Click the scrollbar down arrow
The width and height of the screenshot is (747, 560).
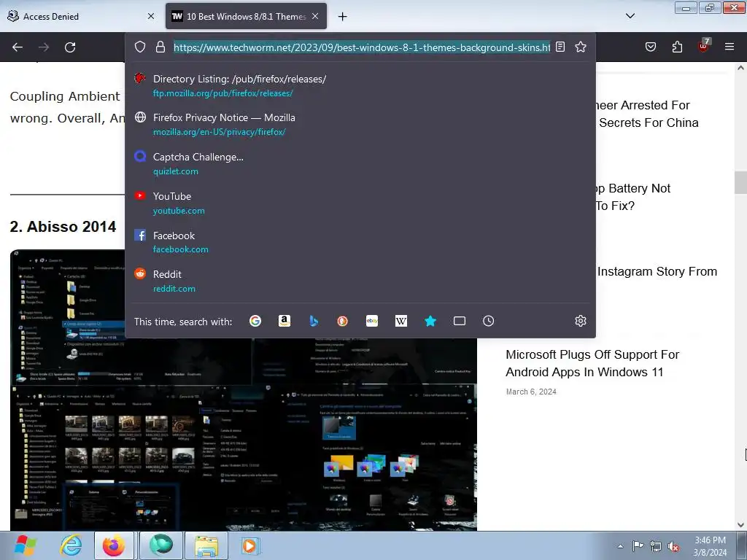tap(740, 525)
